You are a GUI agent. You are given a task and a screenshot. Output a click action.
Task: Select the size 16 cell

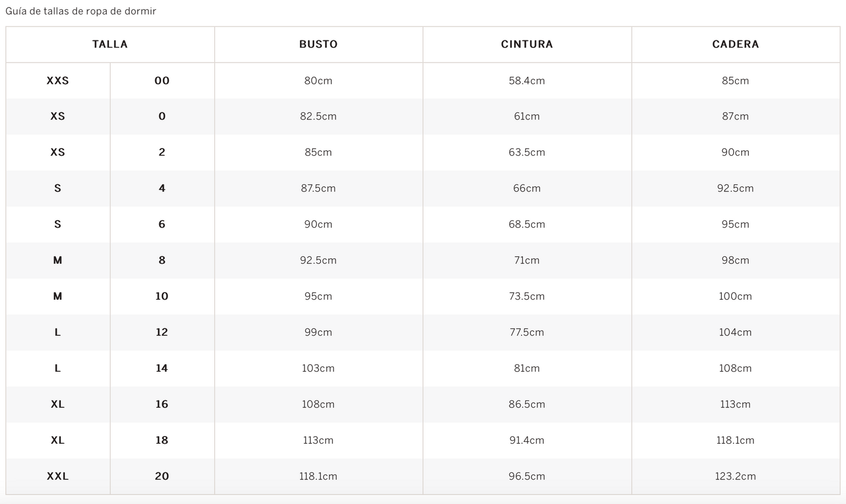tap(162, 404)
